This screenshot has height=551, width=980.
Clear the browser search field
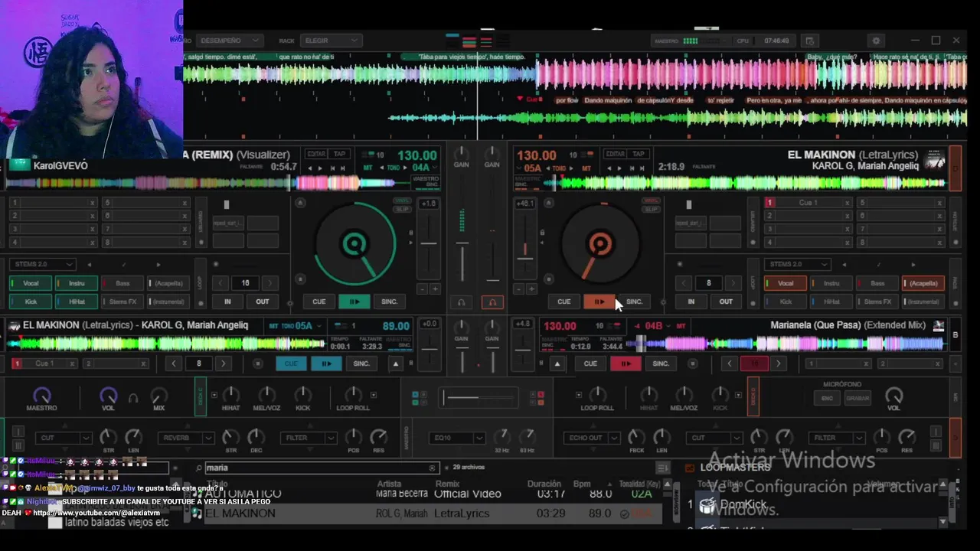(x=432, y=468)
